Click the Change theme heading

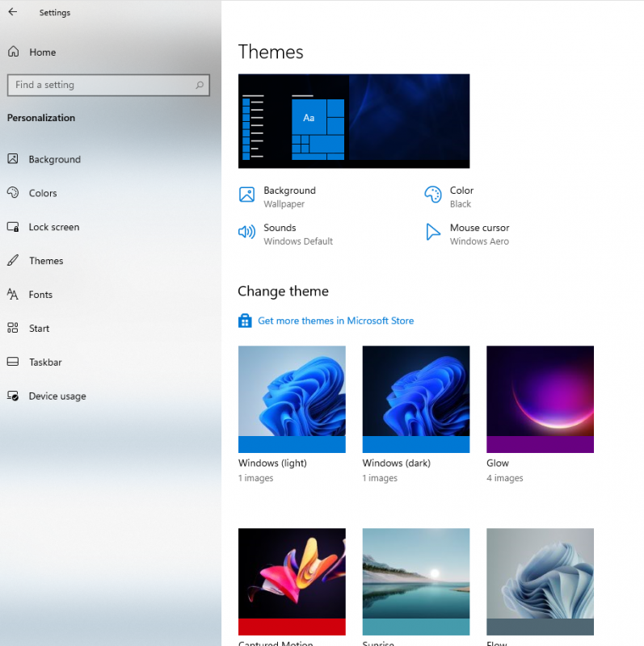point(284,292)
